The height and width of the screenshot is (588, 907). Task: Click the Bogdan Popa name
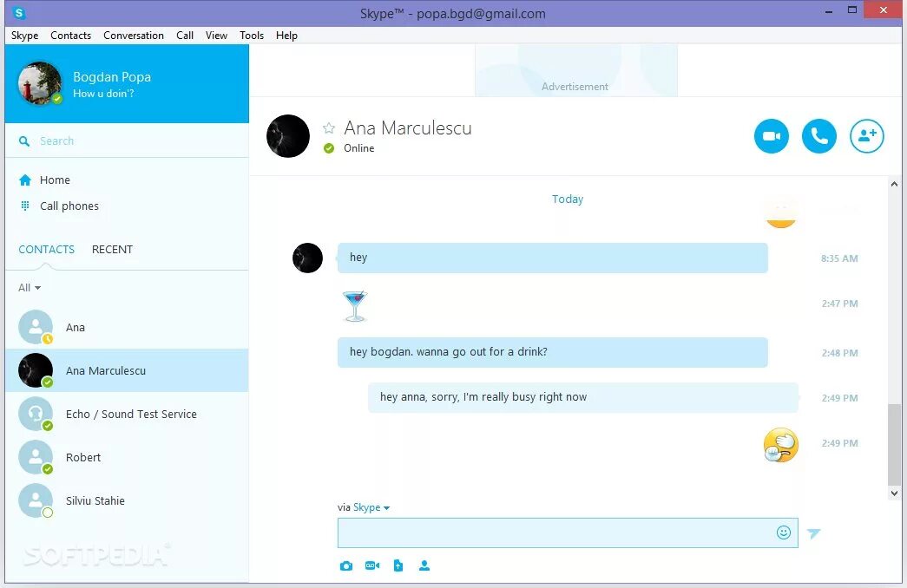coord(112,77)
